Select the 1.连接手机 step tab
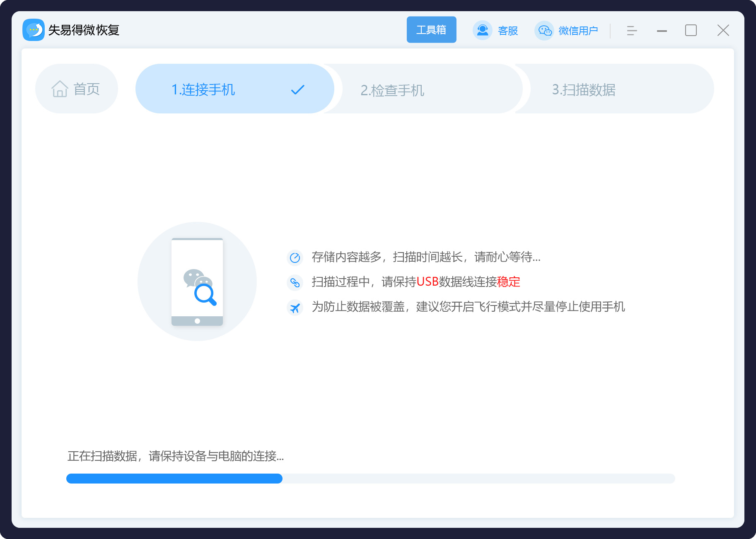The height and width of the screenshot is (539, 756). pyautogui.click(x=203, y=89)
